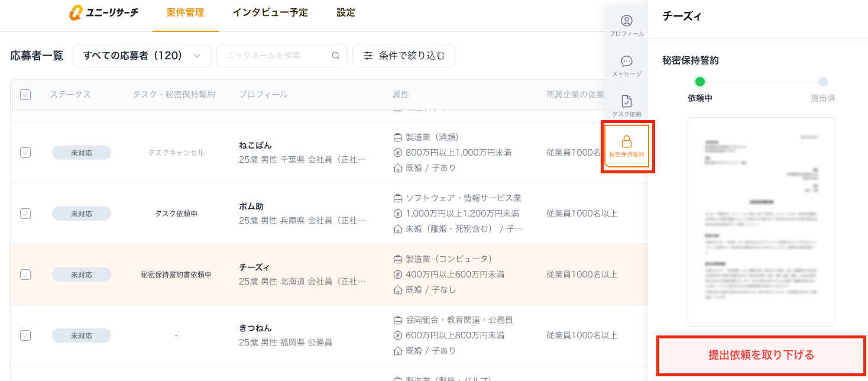This screenshot has height=381, width=868.
Task: Toggle checkbox for ねこぱん row
Action: (25, 153)
